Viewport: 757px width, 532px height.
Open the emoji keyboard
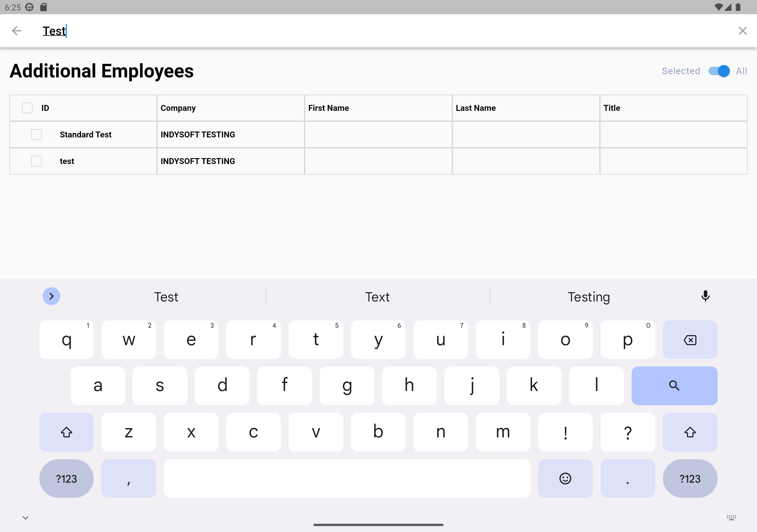pyautogui.click(x=565, y=478)
